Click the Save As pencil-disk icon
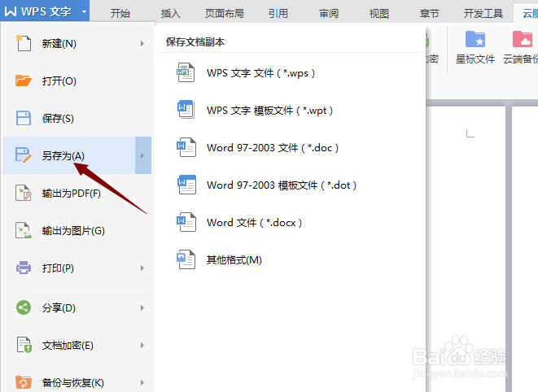 click(24, 155)
